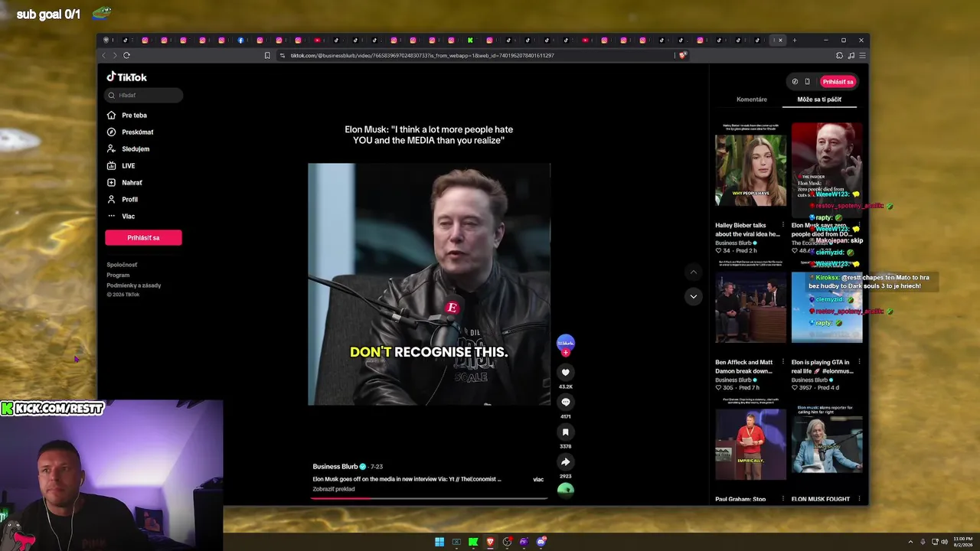The image size is (980, 551).
Task: Select the Môže sa ti páčiť tab
Action: pyautogui.click(x=819, y=99)
